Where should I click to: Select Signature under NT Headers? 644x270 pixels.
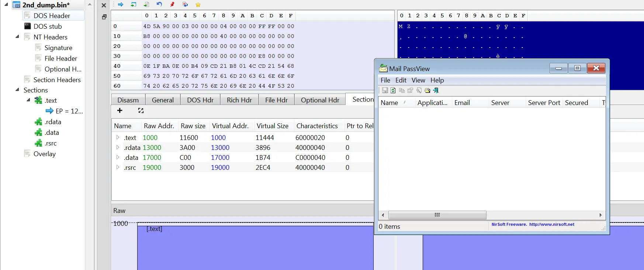coord(58,48)
